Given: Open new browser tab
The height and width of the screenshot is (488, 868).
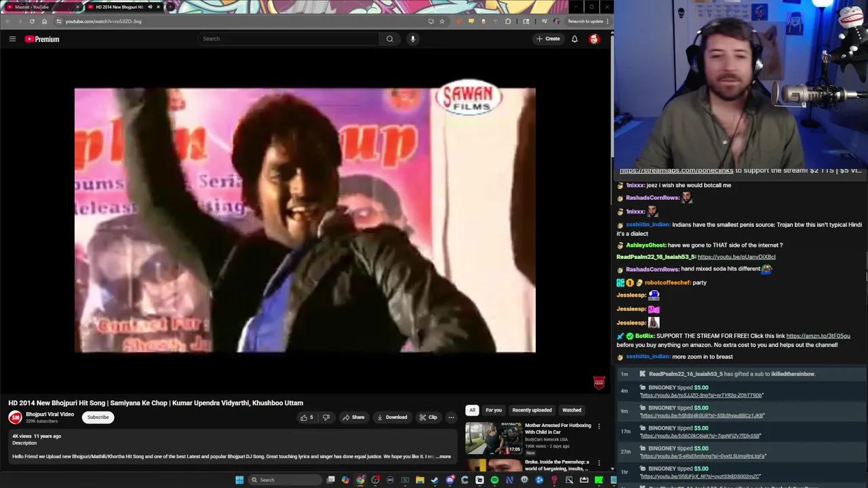Looking at the screenshot, I should (x=170, y=7).
